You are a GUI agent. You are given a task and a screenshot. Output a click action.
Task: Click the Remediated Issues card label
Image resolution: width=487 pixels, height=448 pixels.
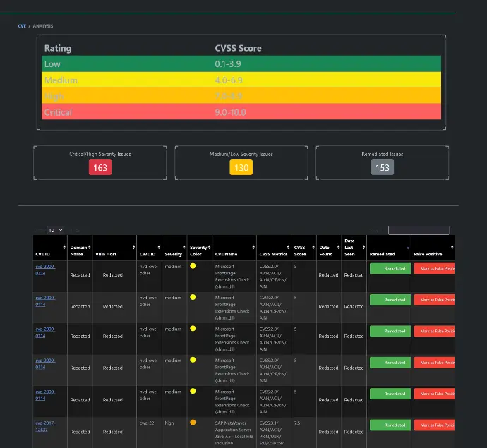click(x=383, y=154)
